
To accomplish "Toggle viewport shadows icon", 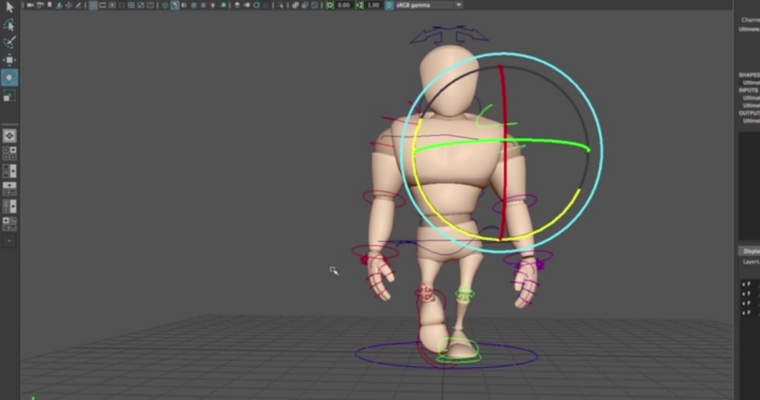I will coord(223,5).
